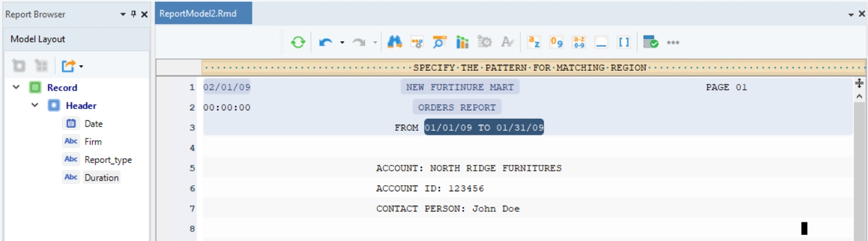Click the magnifier preview data icon
Image resolution: width=868 pixels, height=241 pixels.
(x=440, y=43)
